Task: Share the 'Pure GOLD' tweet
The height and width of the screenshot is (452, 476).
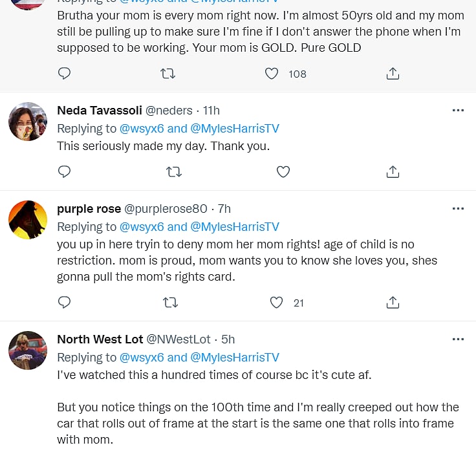Action: coord(393,74)
